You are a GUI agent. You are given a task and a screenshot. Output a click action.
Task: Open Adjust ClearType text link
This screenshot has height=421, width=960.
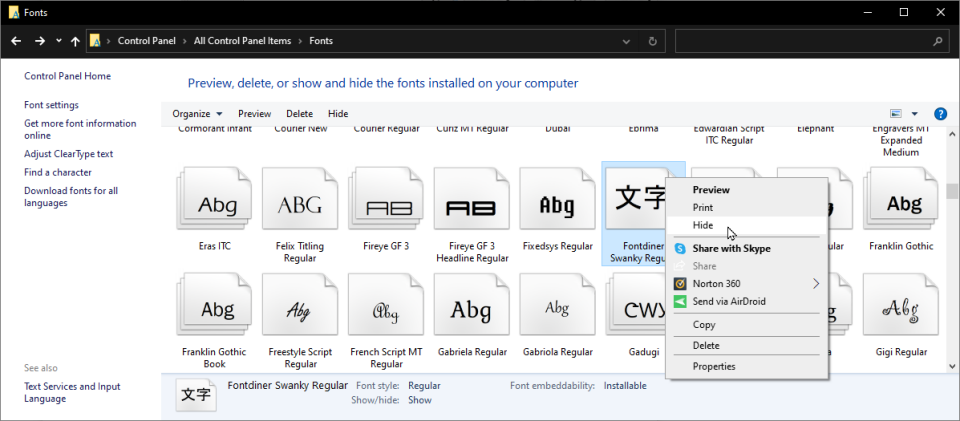coord(69,154)
